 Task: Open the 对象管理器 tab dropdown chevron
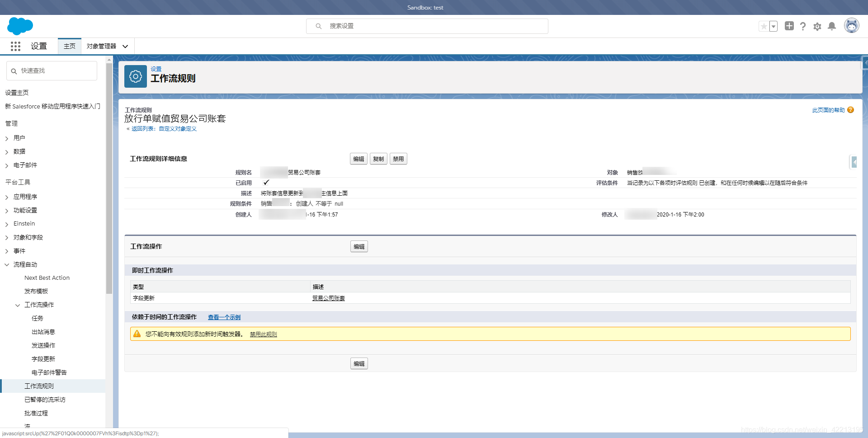pyautogui.click(x=125, y=46)
